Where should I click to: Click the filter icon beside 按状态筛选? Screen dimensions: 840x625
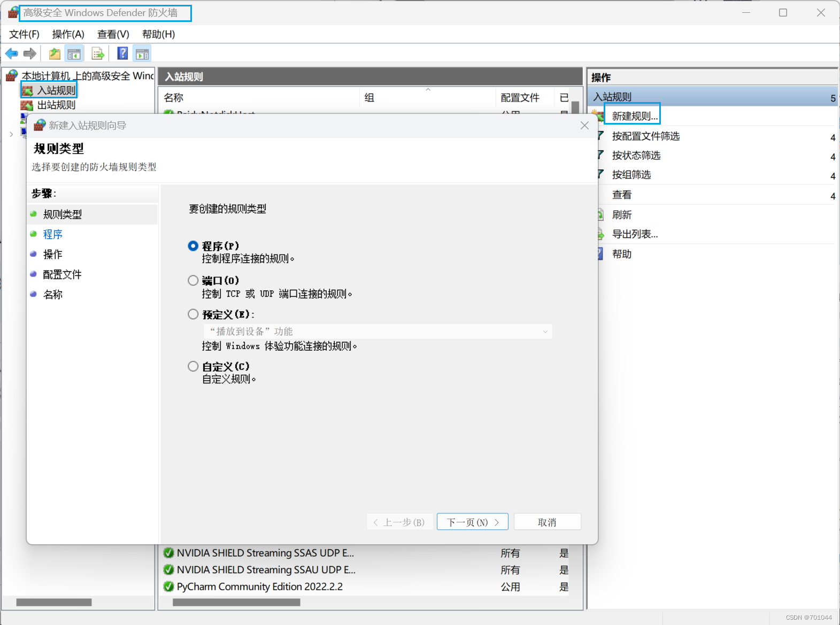(x=601, y=155)
